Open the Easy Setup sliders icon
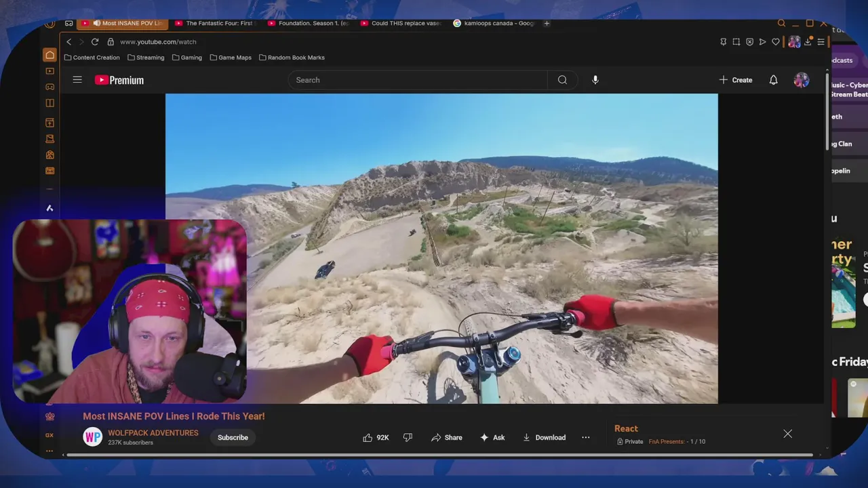 click(x=821, y=42)
